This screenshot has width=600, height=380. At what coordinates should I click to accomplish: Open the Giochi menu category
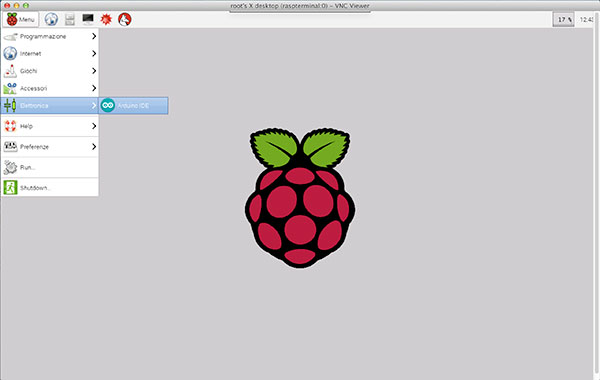click(x=50, y=71)
